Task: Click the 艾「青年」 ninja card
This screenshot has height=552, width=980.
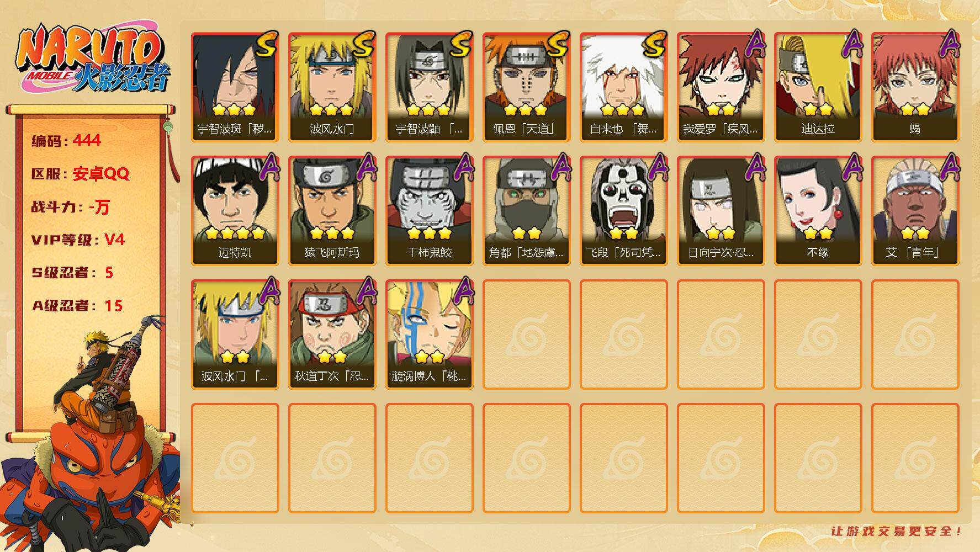Action: 915,211
